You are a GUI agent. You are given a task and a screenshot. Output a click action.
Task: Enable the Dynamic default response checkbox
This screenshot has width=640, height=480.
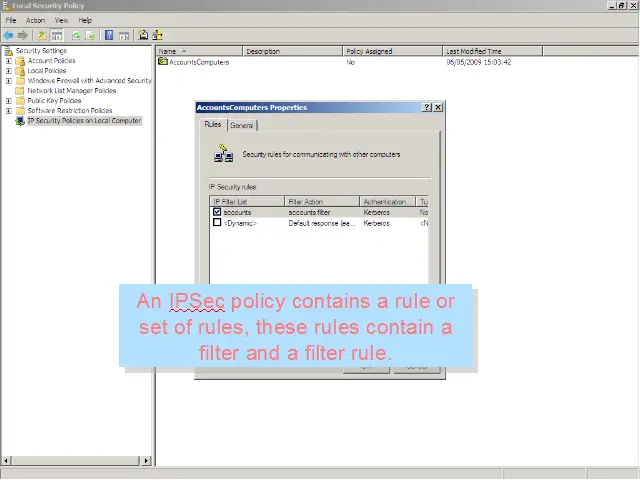click(217, 223)
